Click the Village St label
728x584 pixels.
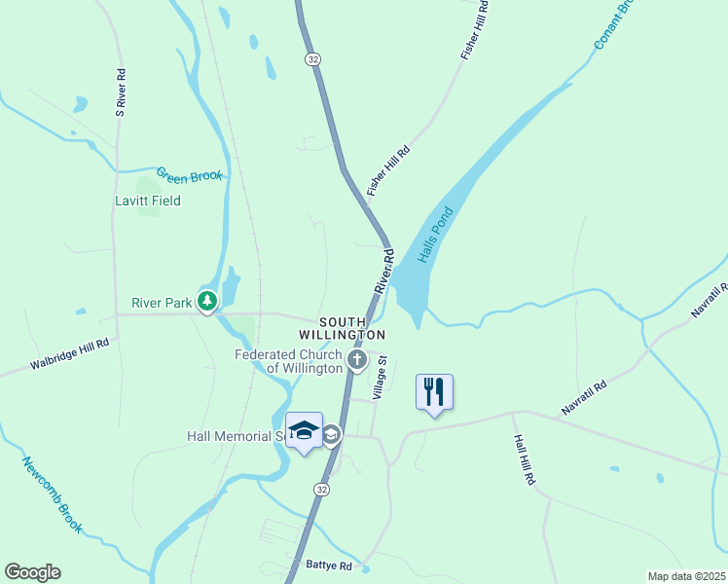click(380, 378)
